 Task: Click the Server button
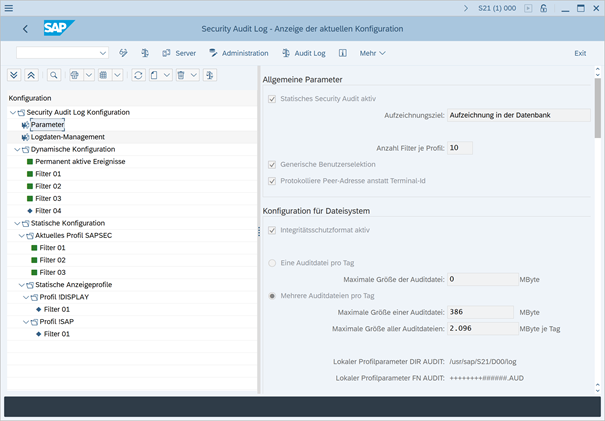coord(179,53)
